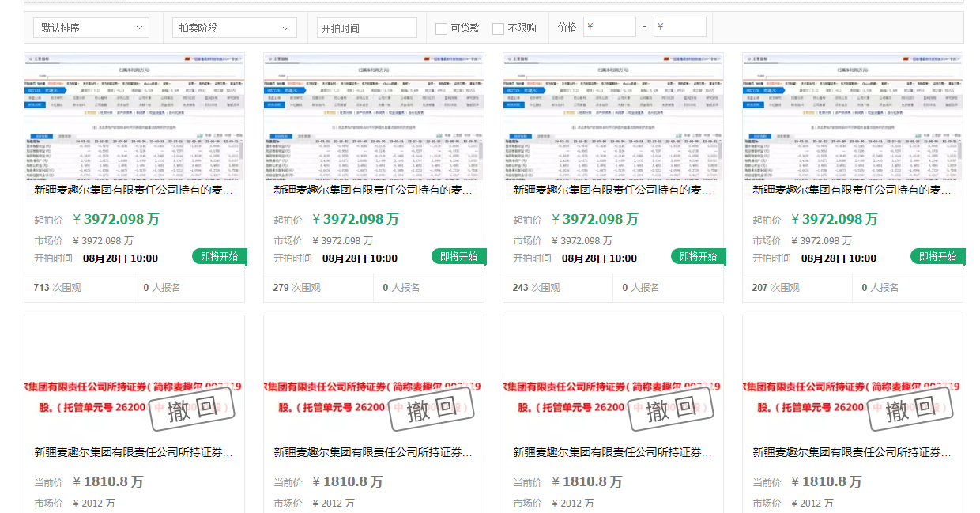Open title link of the 207 次围观 listing
Viewport: 980px width, 513px height.
click(853, 190)
